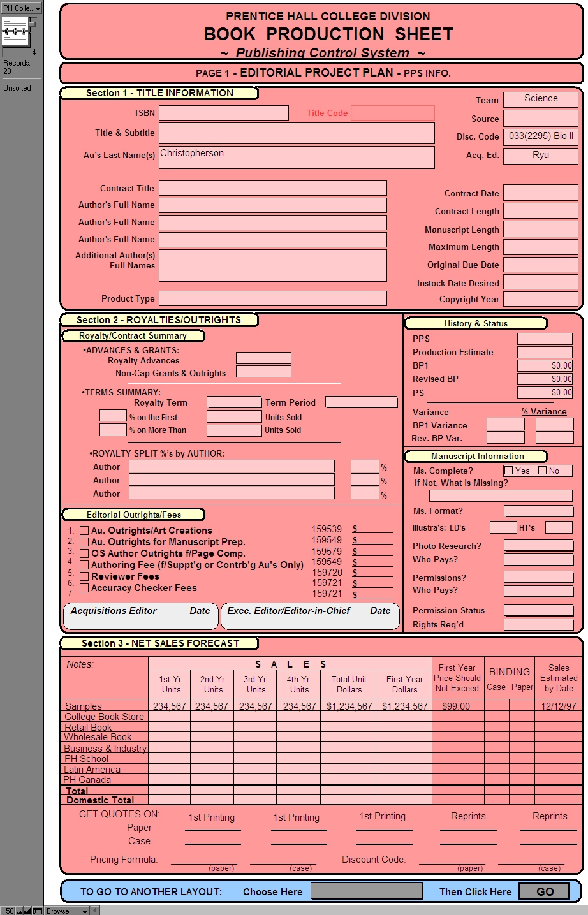The height and width of the screenshot is (915, 588).
Task: Click the Photo Research? field
Action: click(538, 546)
